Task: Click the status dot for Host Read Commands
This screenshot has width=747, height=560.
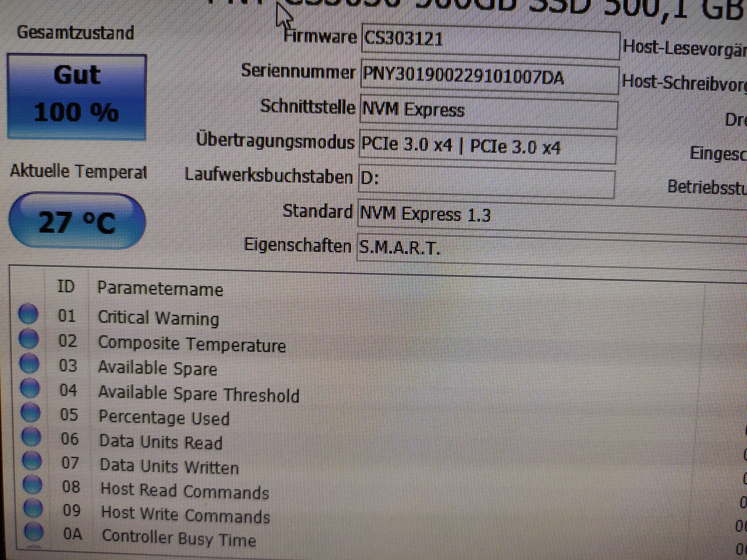Action: pyautogui.click(x=33, y=485)
